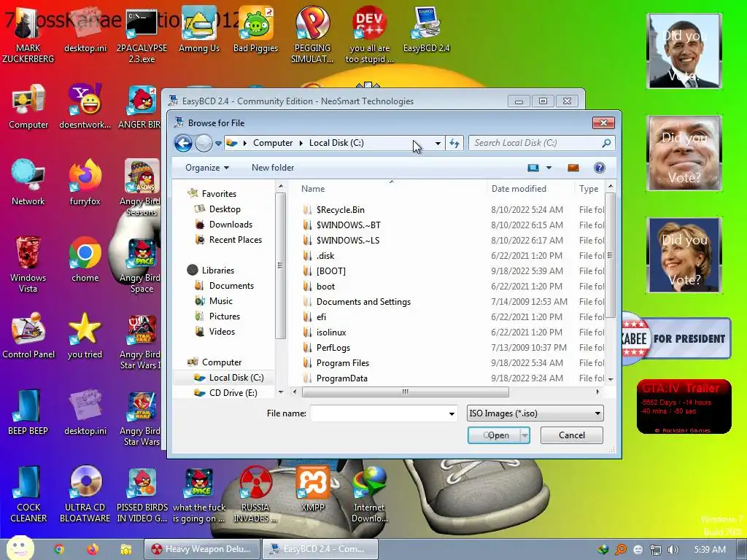Click the horizontal scrollbar in file list
The width and height of the screenshot is (747, 560).
(x=406, y=392)
